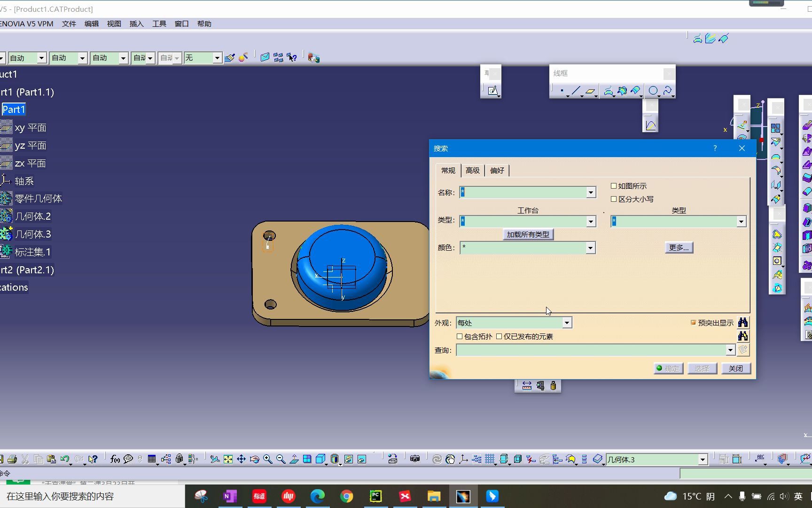Screen dimensions: 812x508
Task: Switch to the 偏好 tab
Action: [x=497, y=170]
